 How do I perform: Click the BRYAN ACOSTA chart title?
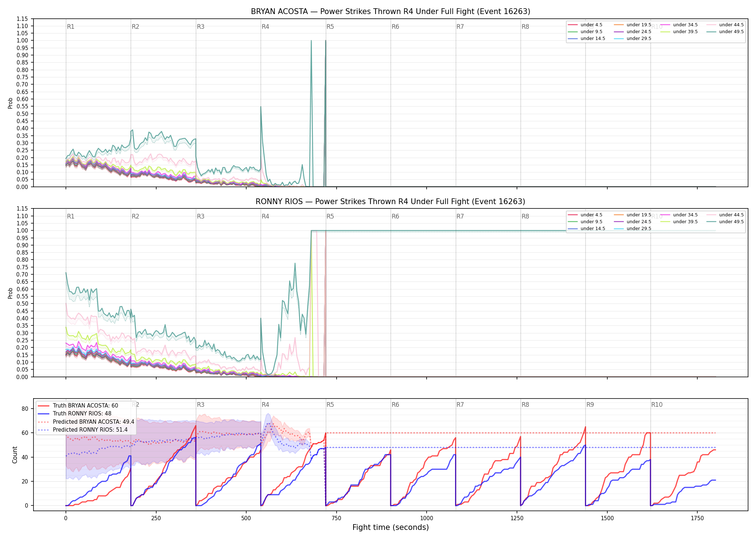click(x=391, y=12)
